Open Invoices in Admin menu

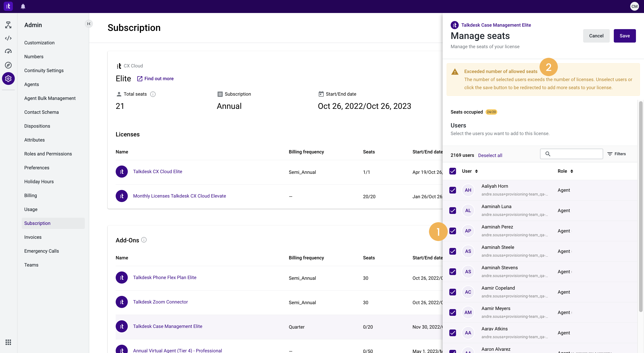[x=33, y=237]
